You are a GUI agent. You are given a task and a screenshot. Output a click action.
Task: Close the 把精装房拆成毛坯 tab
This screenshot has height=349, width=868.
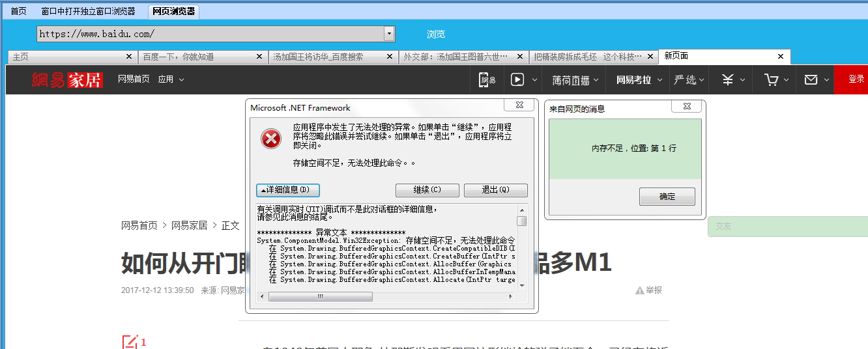pyautogui.click(x=650, y=57)
